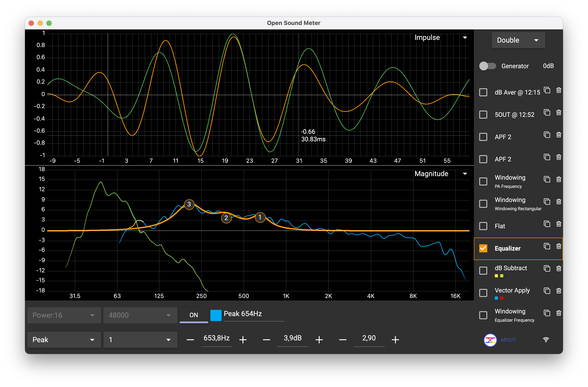This screenshot has width=588, height=387.
Task: Open the ABOUT link
Action: tap(508, 340)
